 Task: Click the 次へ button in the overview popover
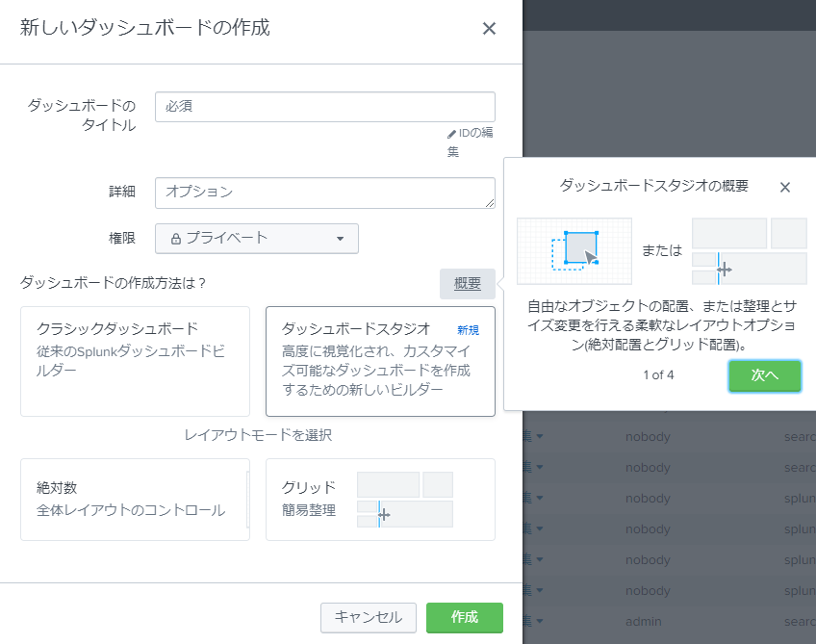click(764, 375)
